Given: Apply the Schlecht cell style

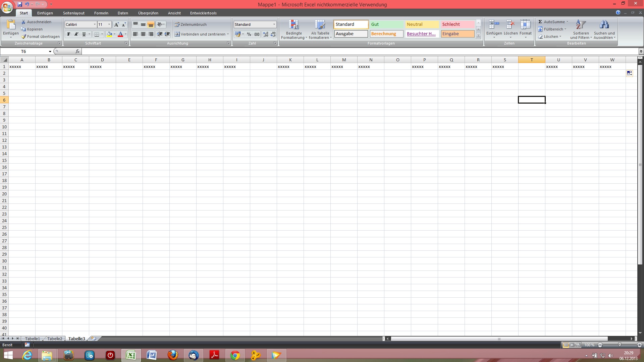Looking at the screenshot, I should point(457,24).
